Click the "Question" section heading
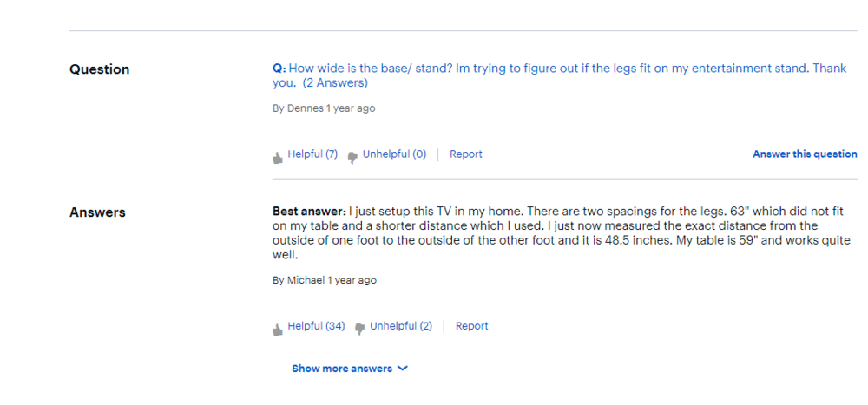This screenshot has width=868, height=405. [99, 69]
